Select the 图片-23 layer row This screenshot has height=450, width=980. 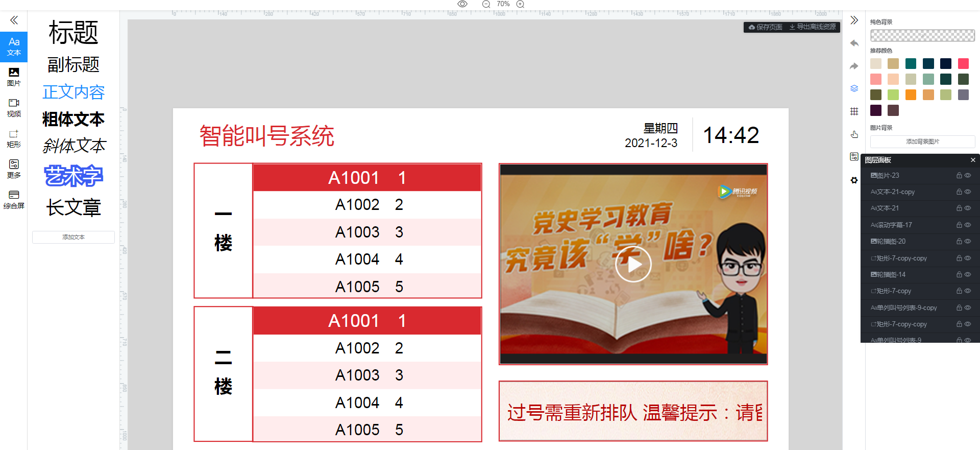pyautogui.click(x=920, y=175)
